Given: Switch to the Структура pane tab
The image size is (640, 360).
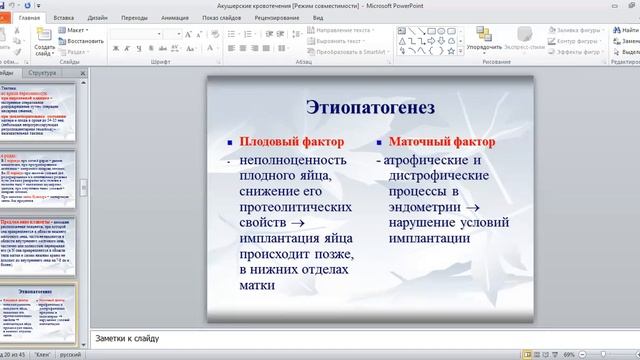Looking at the screenshot, I should tap(42, 73).
